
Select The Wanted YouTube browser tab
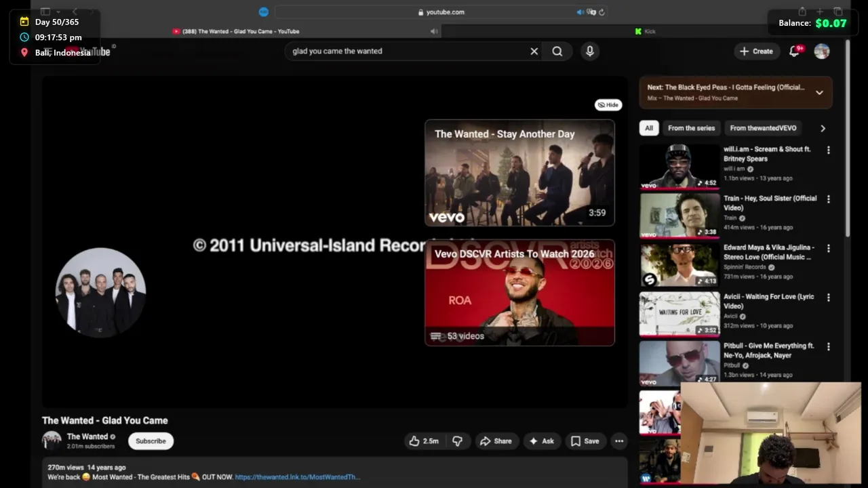[236, 31]
